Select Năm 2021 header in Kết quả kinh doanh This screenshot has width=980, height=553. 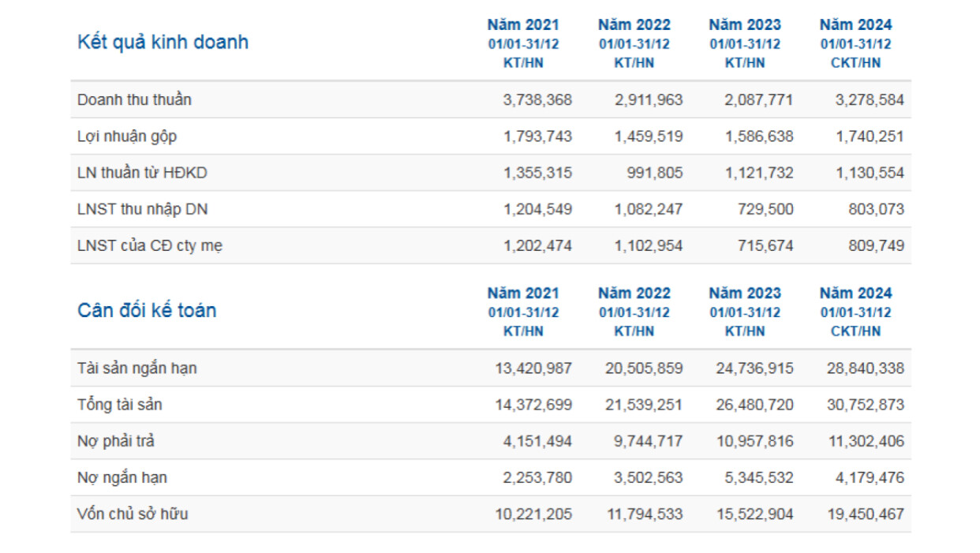pos(523,25)
